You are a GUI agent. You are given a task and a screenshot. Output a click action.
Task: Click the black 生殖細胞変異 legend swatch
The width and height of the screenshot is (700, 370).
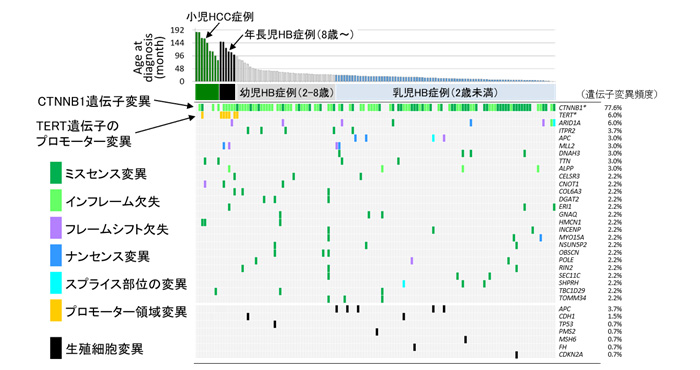[55, 348]
